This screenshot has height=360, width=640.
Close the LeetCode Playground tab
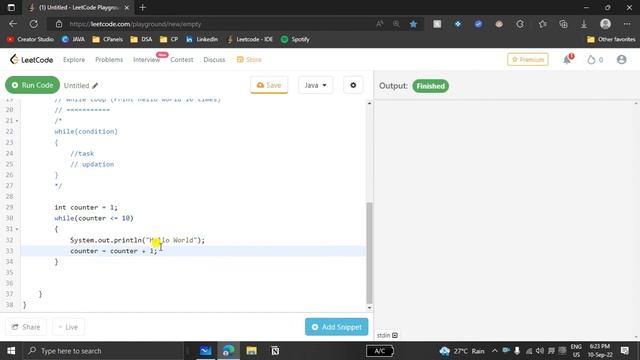click(127, 7)
